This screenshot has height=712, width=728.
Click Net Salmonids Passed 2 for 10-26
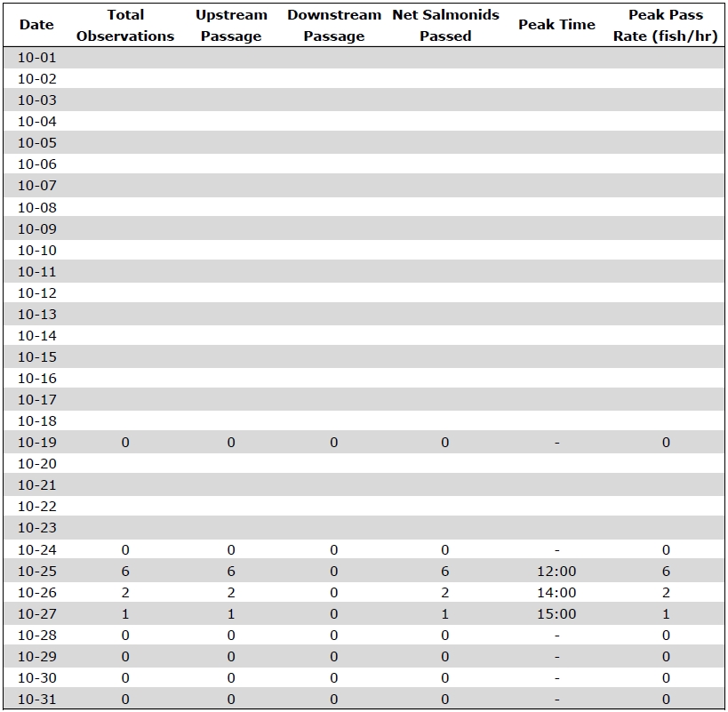(445, 593)
